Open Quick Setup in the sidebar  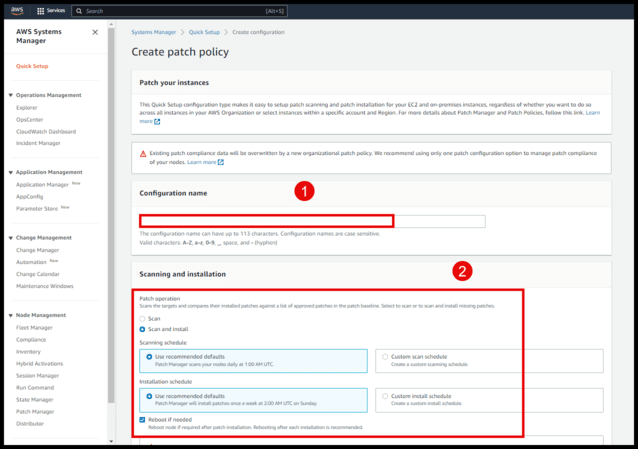point(32,66)
